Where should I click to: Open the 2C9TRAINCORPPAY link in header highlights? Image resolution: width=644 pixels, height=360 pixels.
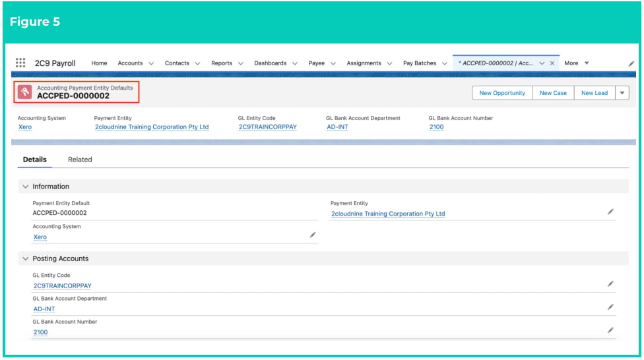point(268,127)
